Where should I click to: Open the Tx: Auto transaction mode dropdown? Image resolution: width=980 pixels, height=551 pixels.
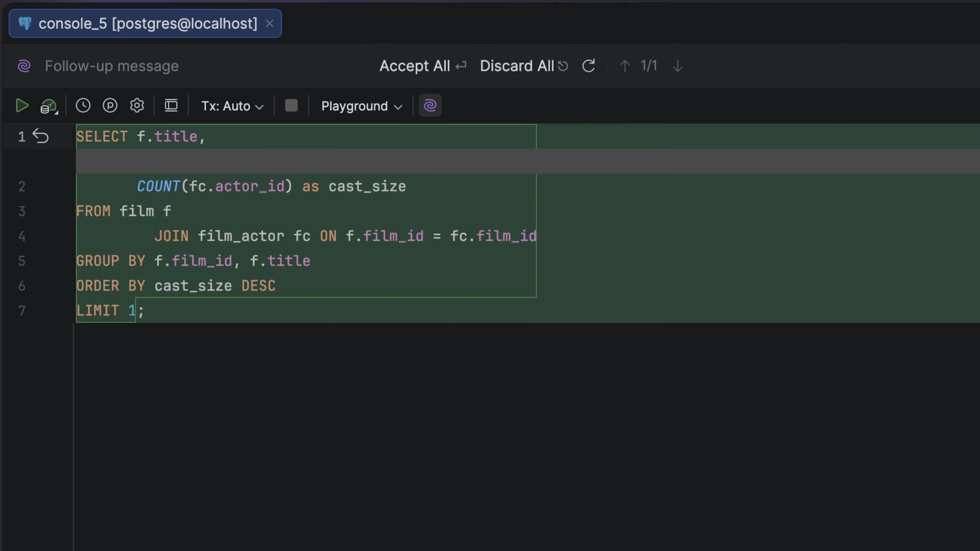(x=232, y=106)
